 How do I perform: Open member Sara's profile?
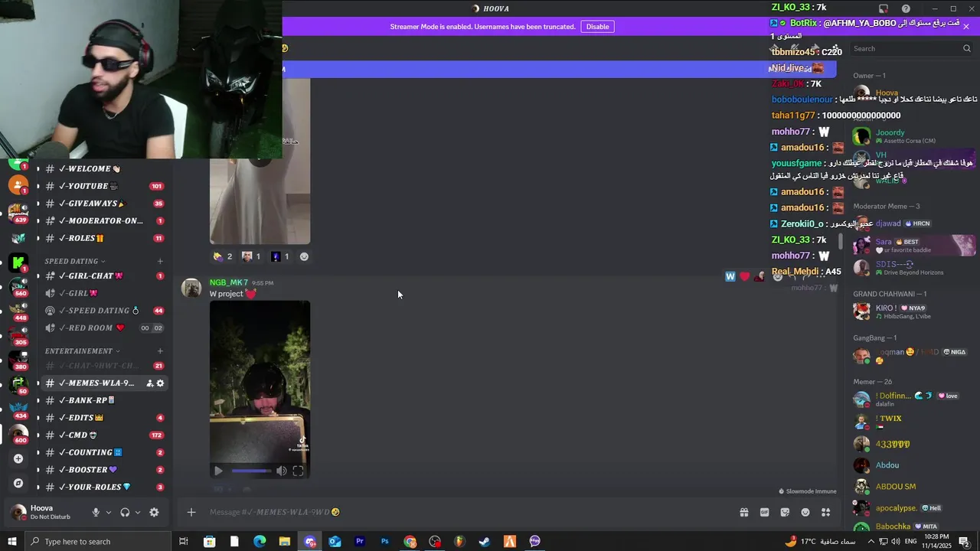point(911,245)
